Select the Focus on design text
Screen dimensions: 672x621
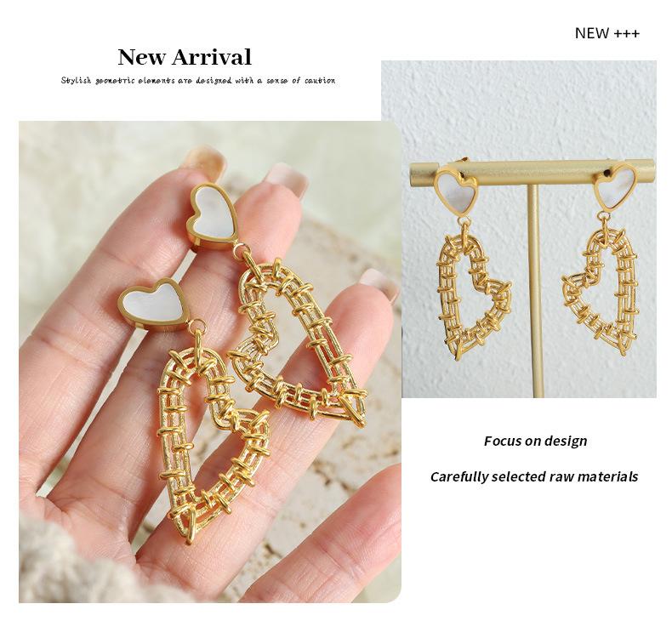535,441
